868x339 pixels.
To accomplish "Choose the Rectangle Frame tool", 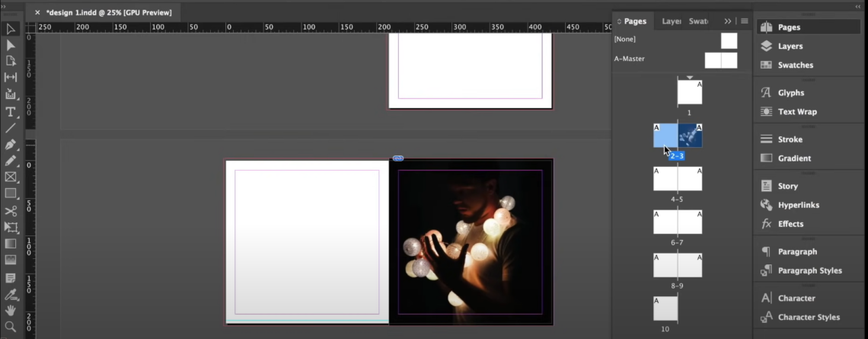I will (x=11, y=177).
